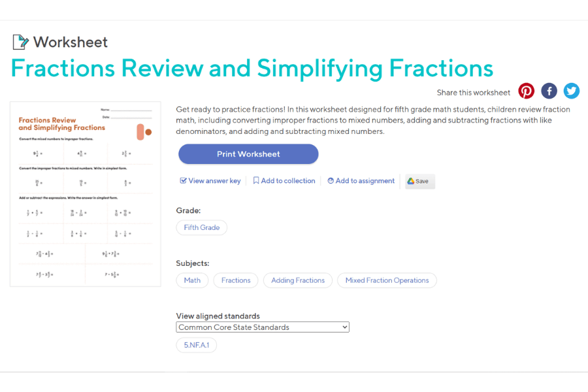
Task: Share the worksheet on Facebook
Action: [549, 91]
